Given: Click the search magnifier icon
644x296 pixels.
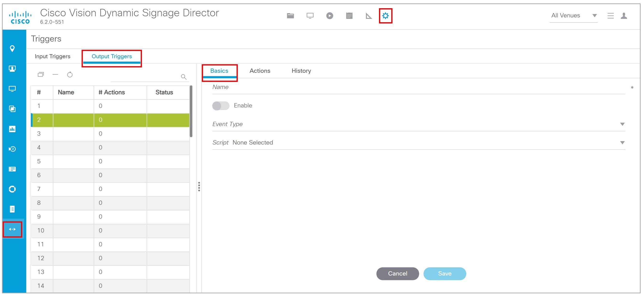Looking at the screenshot, I should click(x=184, y=77).
